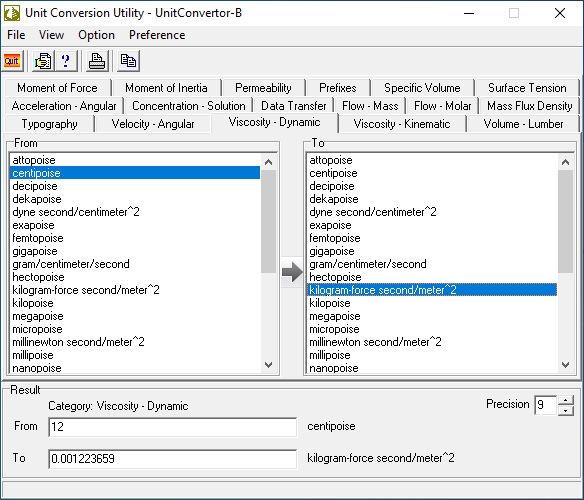Click up arrow of To list scrollbar
Screen dimensions: 584x500
[x=565, y=162]
